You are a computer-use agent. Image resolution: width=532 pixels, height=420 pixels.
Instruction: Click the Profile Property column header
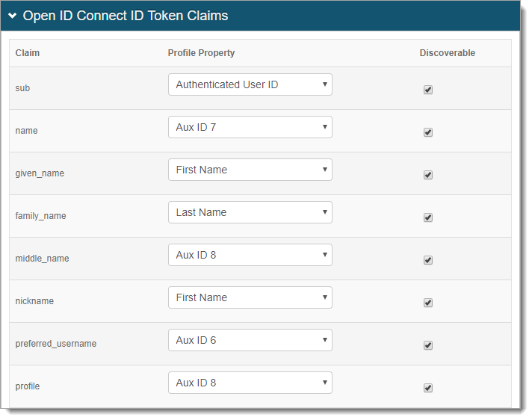[x=201, y=53]
